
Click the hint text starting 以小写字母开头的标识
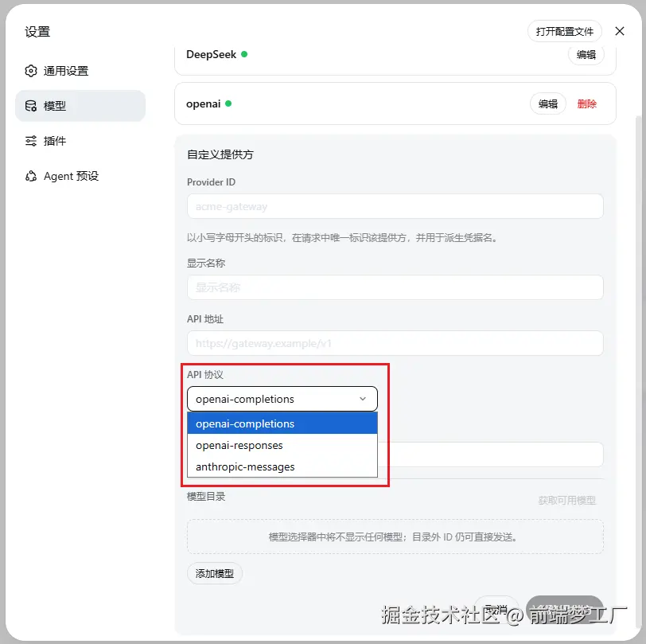tap(342, 237)
